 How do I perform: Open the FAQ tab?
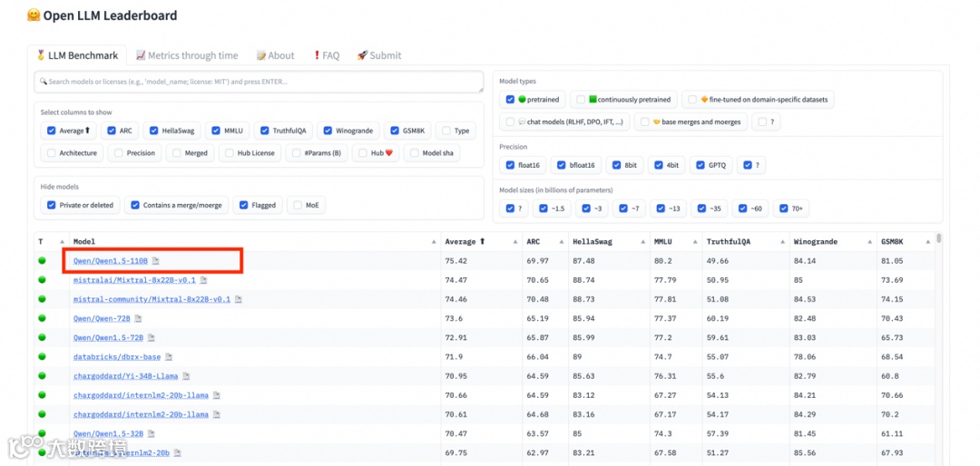coord(326,55)
